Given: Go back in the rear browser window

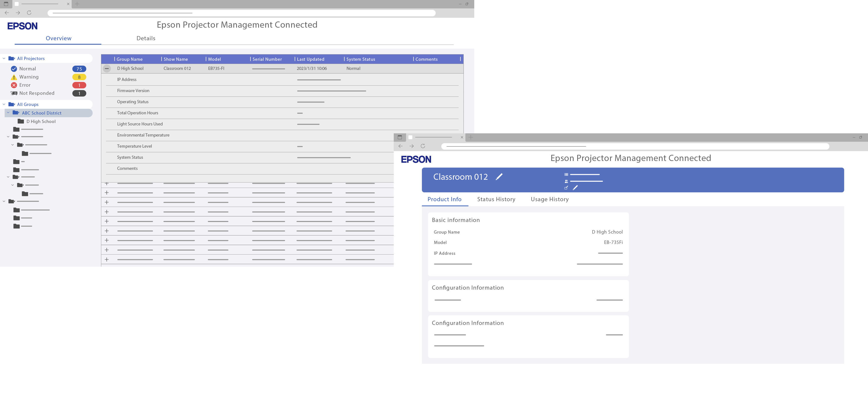Looking at the screenshot, I should [x=7, y=13].
